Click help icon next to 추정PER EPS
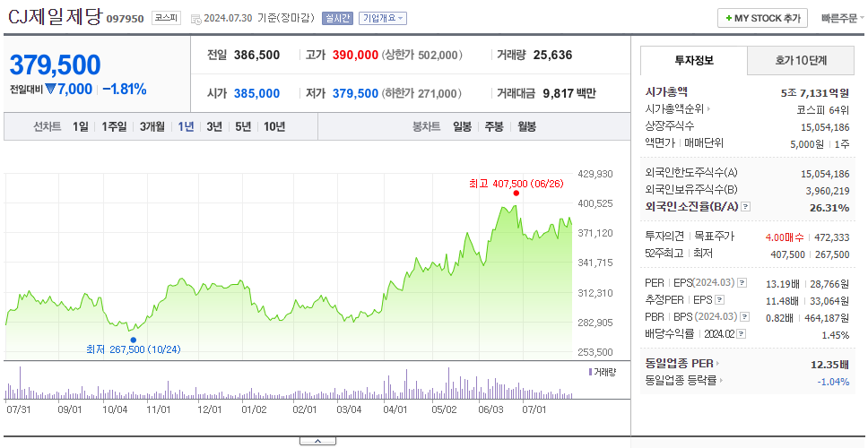Viewport: 868px width, 448px height. pos(720,300)
